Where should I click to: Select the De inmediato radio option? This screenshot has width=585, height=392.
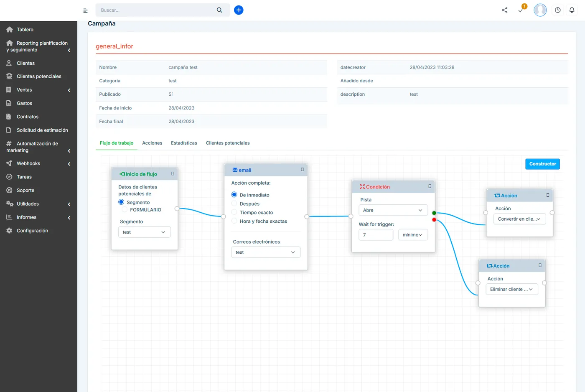point(234,195)
